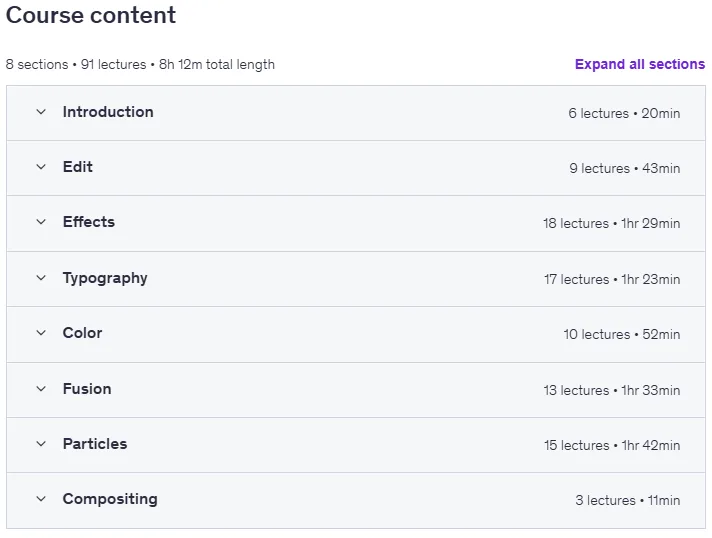Open the Effects section title
The image size is (712, 538).
89,222
